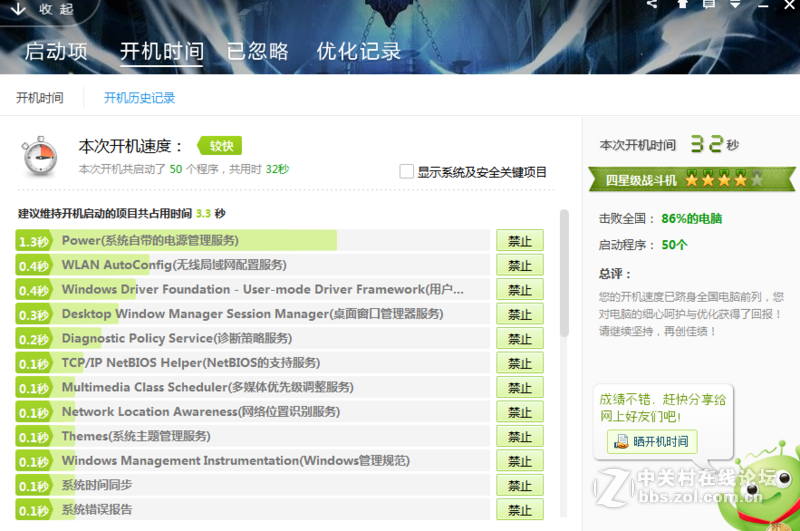Open the main menu dropdown arrow
Screen dimensions: 800x531
735,4
